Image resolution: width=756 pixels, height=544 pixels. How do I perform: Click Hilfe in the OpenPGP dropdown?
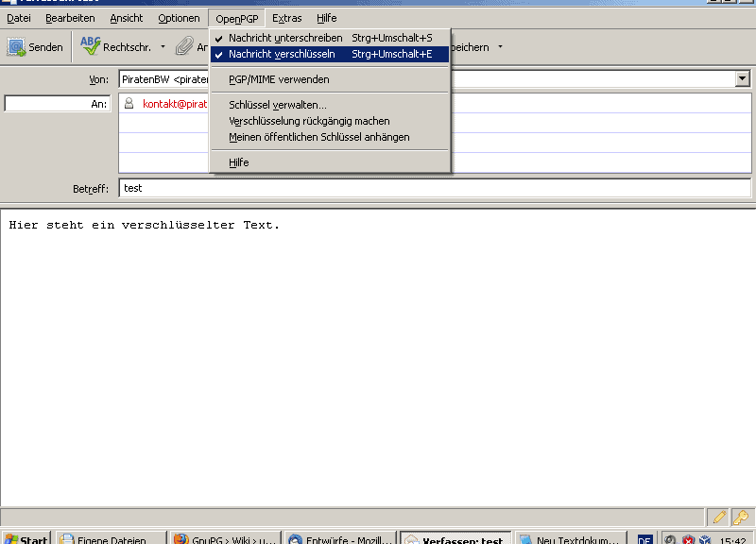[330, 162]
